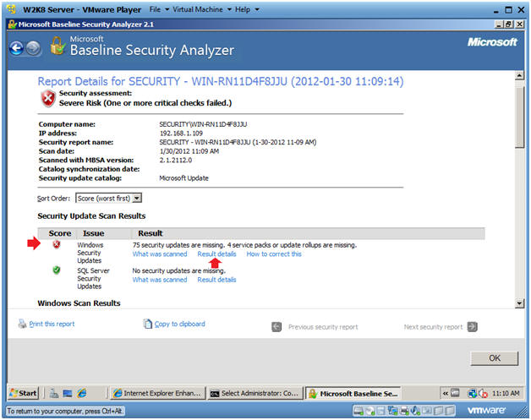Click the Previous security report arrow icon

point(276,327)
